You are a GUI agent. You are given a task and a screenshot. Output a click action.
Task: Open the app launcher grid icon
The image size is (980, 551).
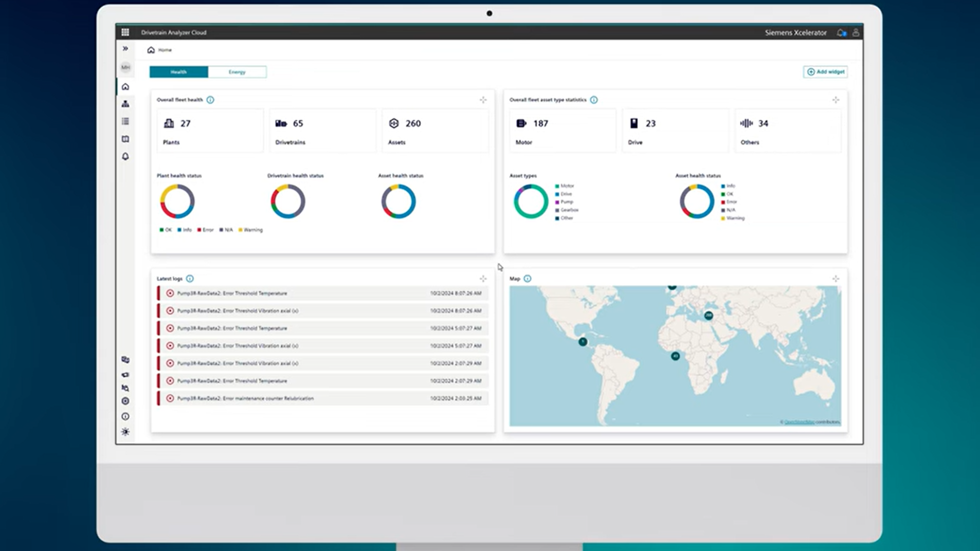pos(125,32)
